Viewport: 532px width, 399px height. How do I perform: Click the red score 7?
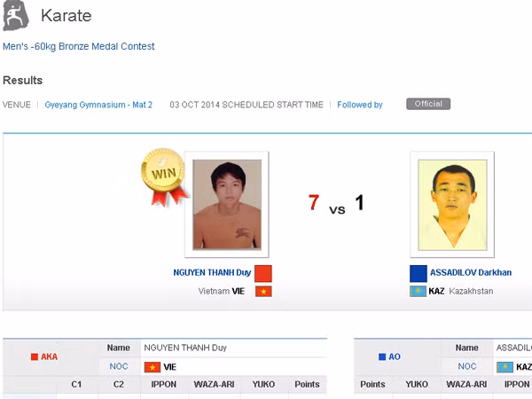[x=314, y=202]
